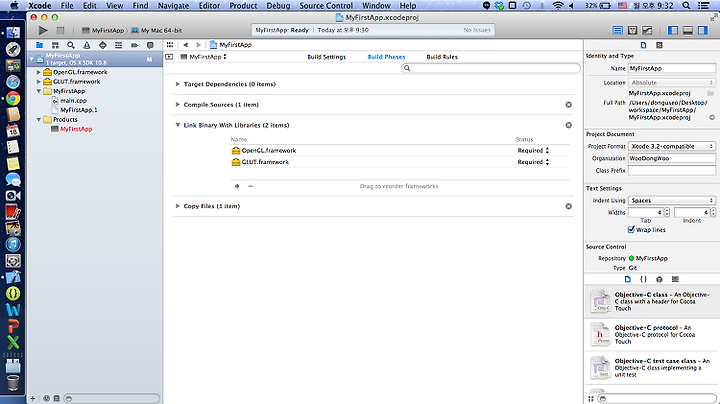The image size is (720, 404).
Task: Expand Target Dependencies section
Action: [177, 84]
